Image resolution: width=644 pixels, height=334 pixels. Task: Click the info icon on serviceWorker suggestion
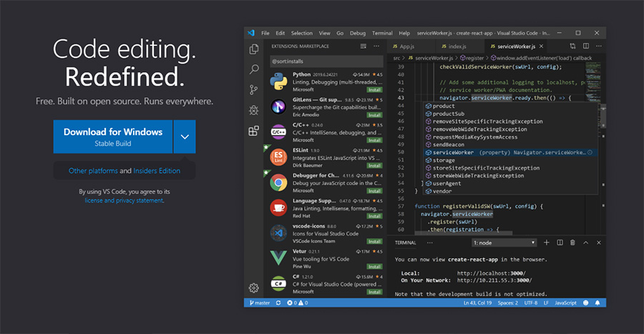pos(590,152)
